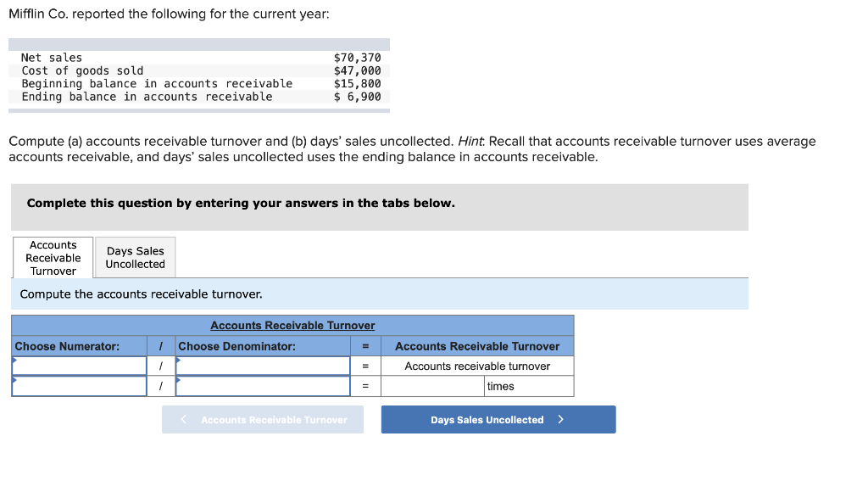Screen dimensions: 868x481
Task: Click the disabled Accounts Receivable Turnover back button
Action: (x=263, y=419)
